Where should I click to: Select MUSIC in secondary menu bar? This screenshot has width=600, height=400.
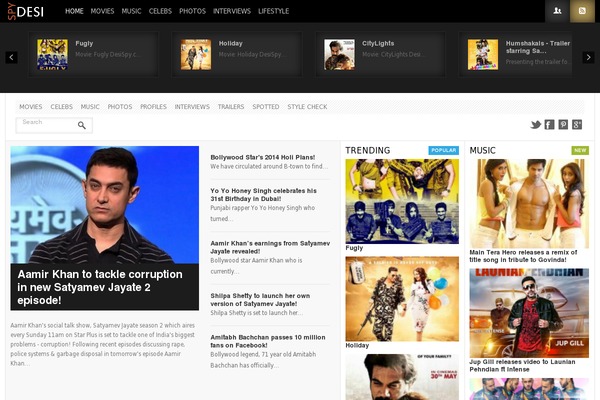pyautogui.click(x=90, y=107)
